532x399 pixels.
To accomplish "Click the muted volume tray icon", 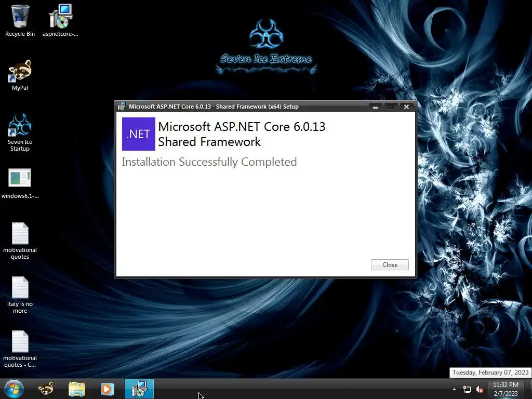I will click(x=480, y=390).
